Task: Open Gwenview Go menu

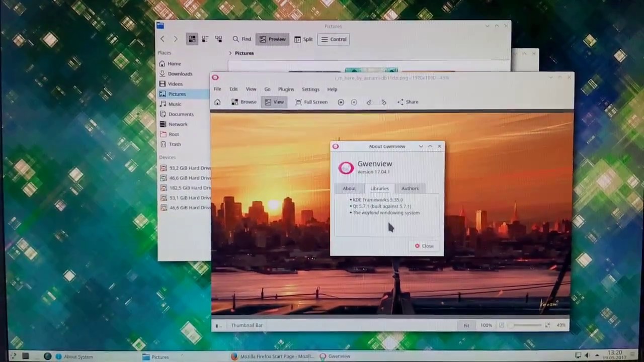Action: [x=267, y=89]
